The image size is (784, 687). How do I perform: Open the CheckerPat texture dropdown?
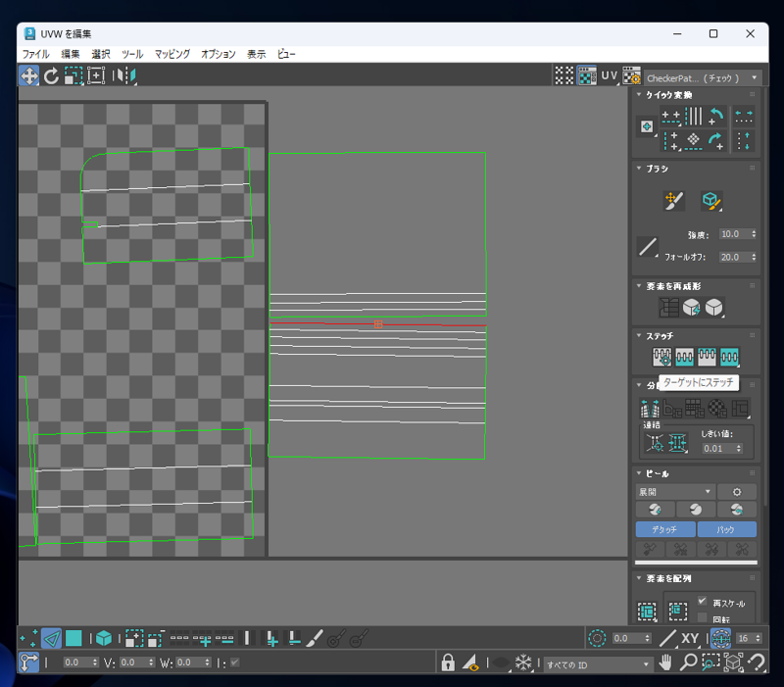point(703,78)
